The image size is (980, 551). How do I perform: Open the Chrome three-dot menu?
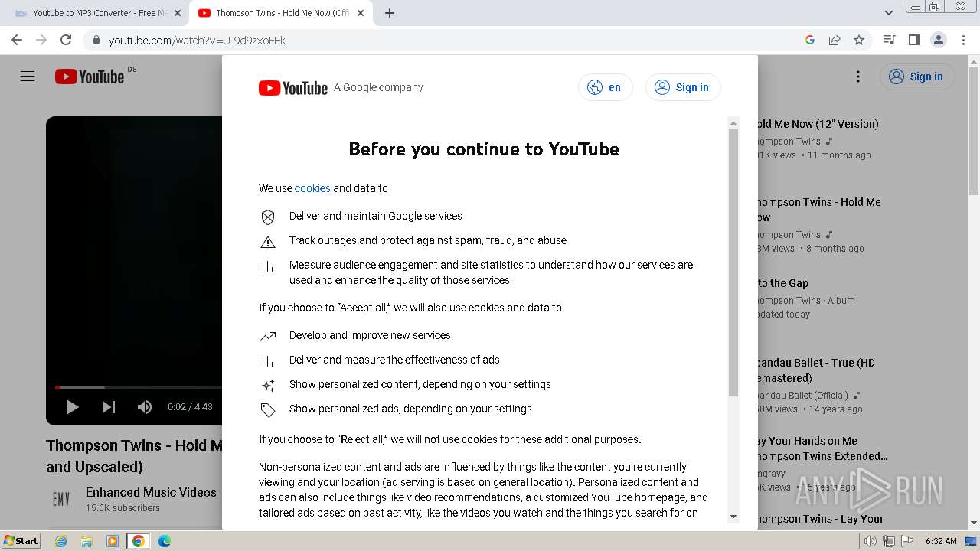coord(963,40)
